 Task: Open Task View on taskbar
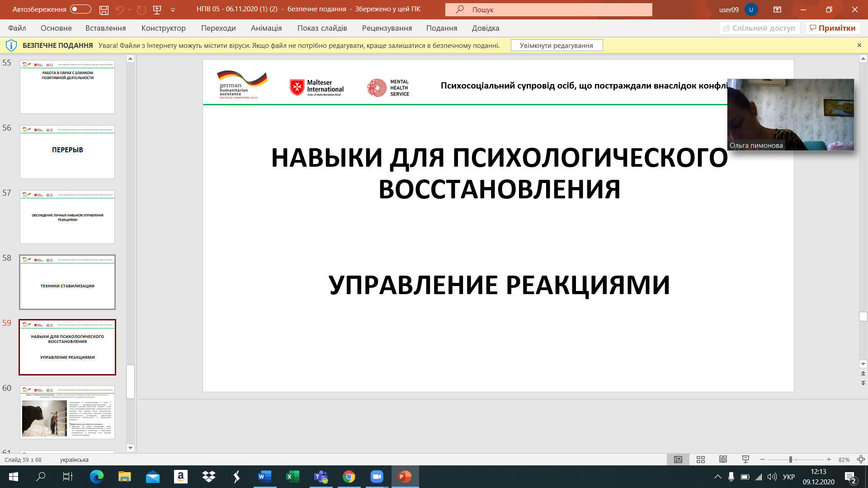click(x=67, y=477)
